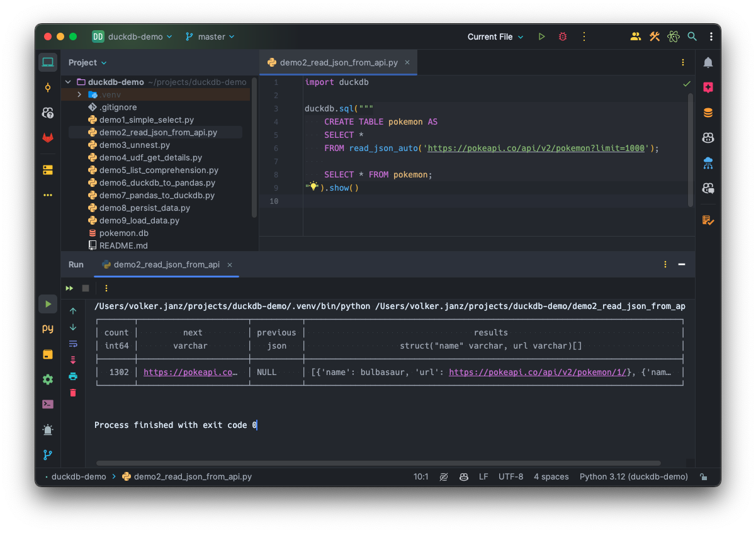Expand the .venv folder
756x533 pixels.
(x=79, y=94)
